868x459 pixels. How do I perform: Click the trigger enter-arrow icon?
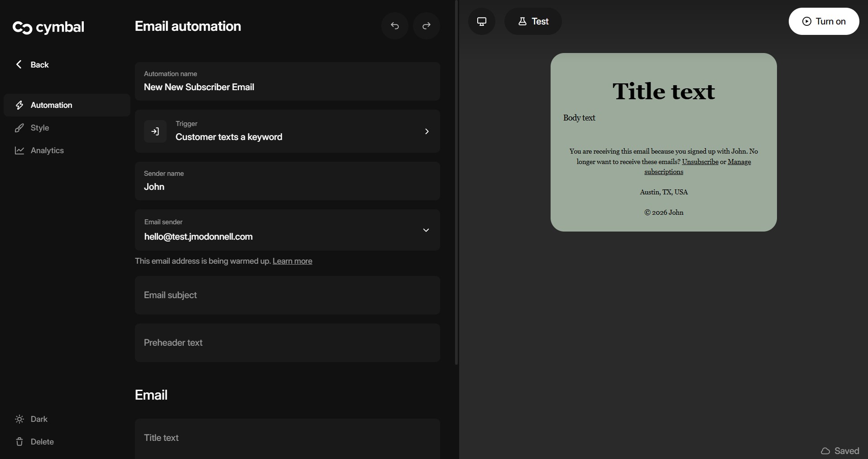tap(155, 131)
